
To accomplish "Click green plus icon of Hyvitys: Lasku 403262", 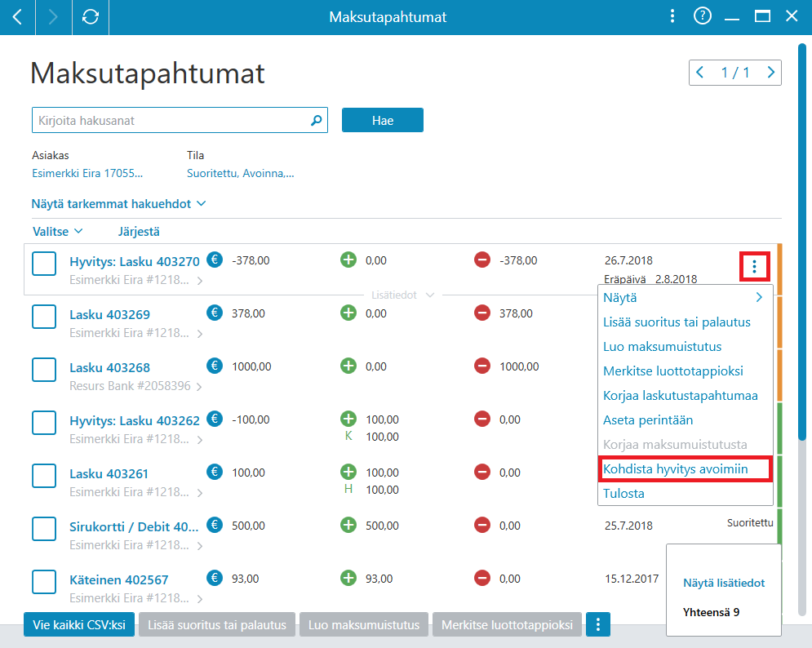I will [x=348, y=419].
